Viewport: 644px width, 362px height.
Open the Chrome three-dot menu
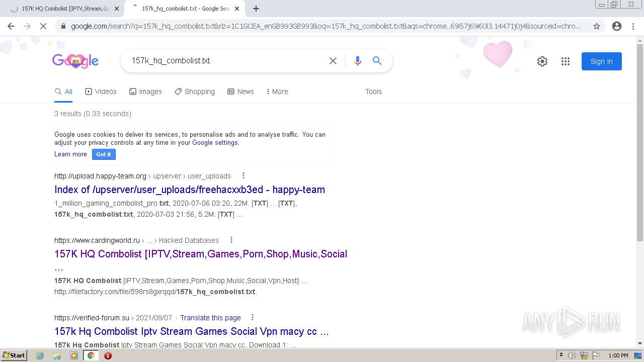click(x=633, y=26)
